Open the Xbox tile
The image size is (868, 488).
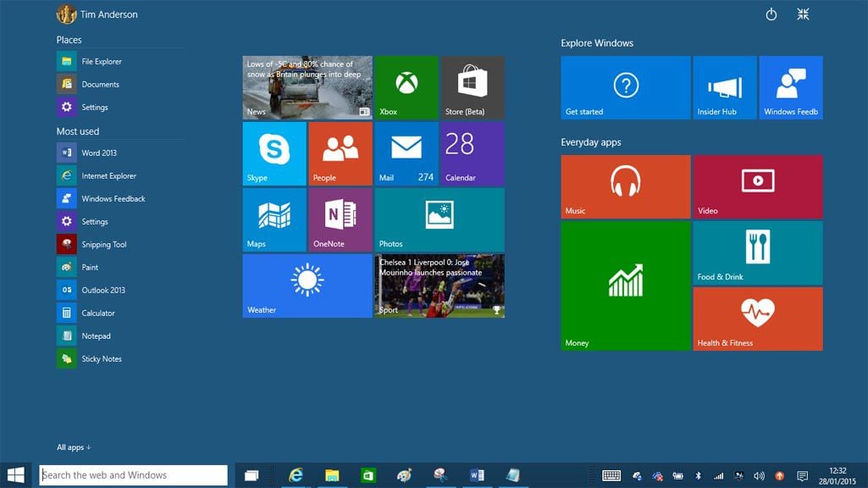(x=406, y=87)
